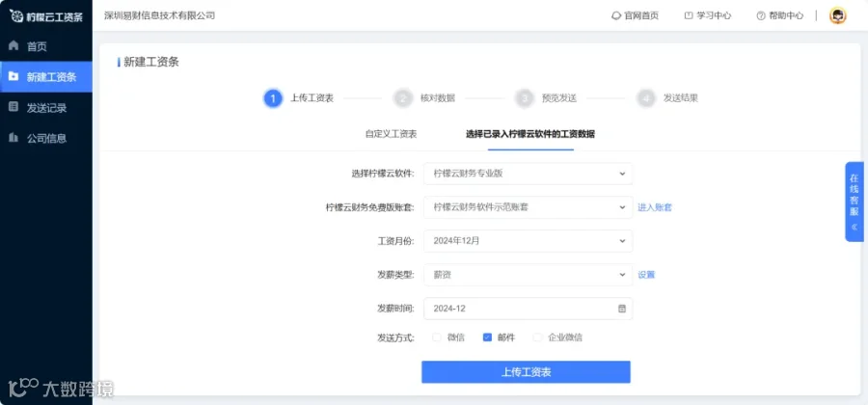The image size is (868, 405).
Task: Open the 发薪类型 dropdown showing 薪资
Action: [529, 275]
